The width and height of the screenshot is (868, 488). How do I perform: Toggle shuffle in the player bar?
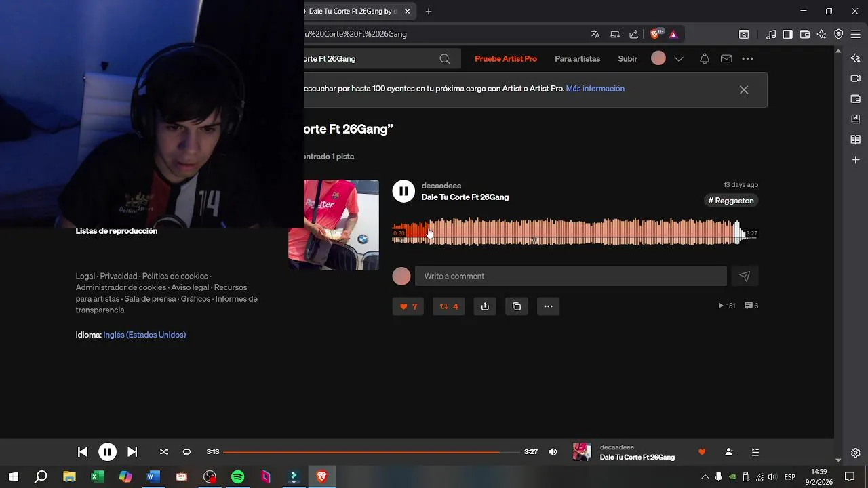[164, 452]
